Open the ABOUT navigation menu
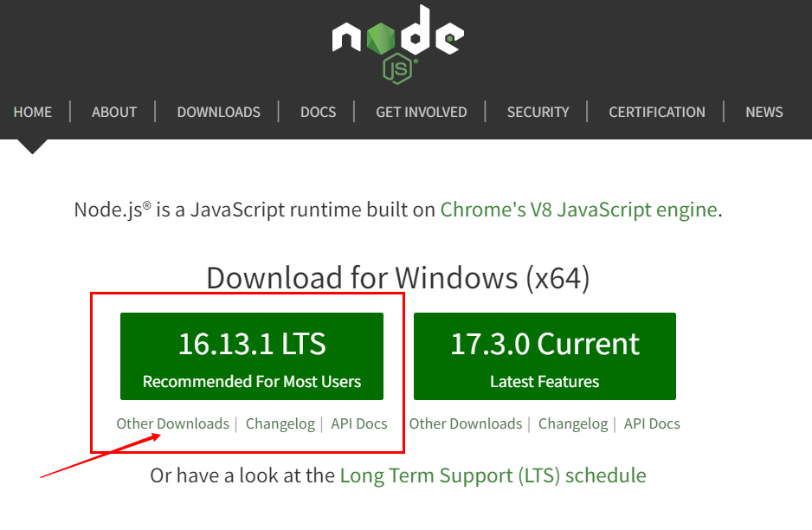This screenshot has height=530, width=812. click(113, 112)
